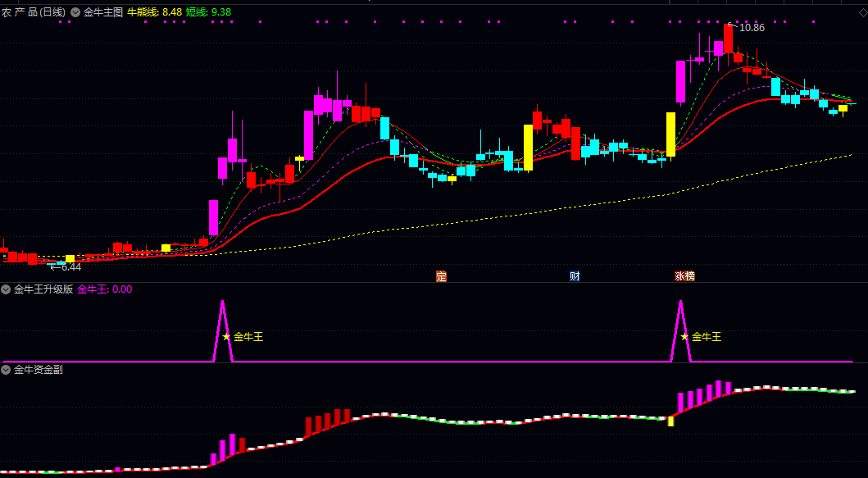Click the 金牛资金副 indicator name

pyautogui.click(x=39, y=370)
